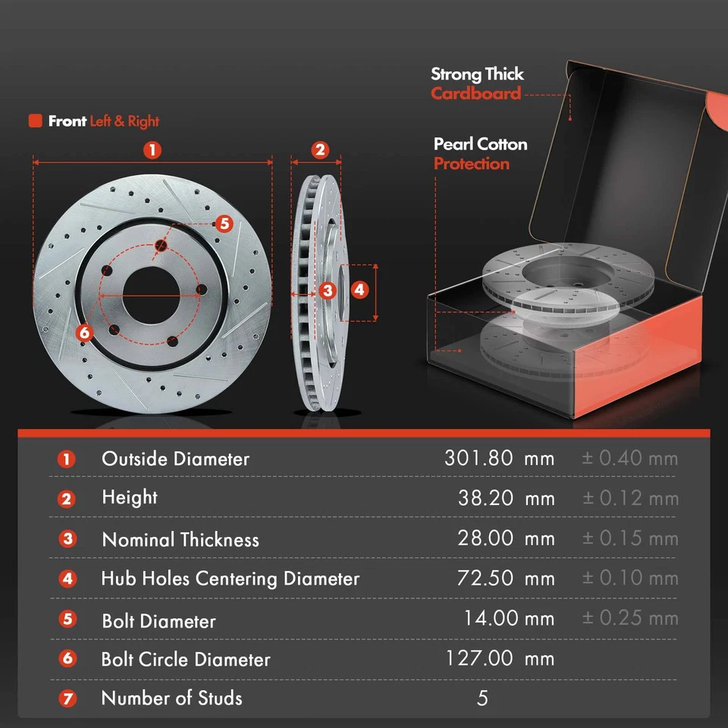Click the Pearl Cotton Protection label
The height and width of the screenshot is (728, 728).
(x=479, y=154)
